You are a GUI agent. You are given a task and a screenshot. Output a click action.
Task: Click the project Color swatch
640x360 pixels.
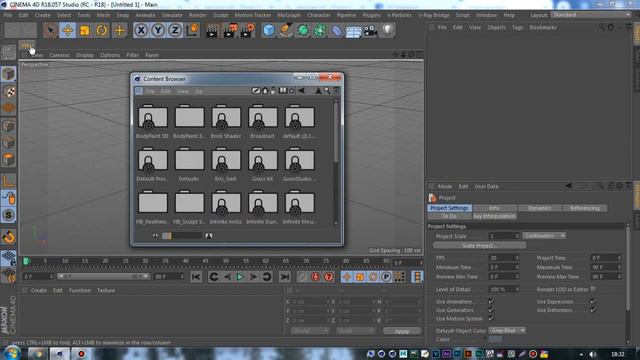pyautogui.click(x=495, y=339)
